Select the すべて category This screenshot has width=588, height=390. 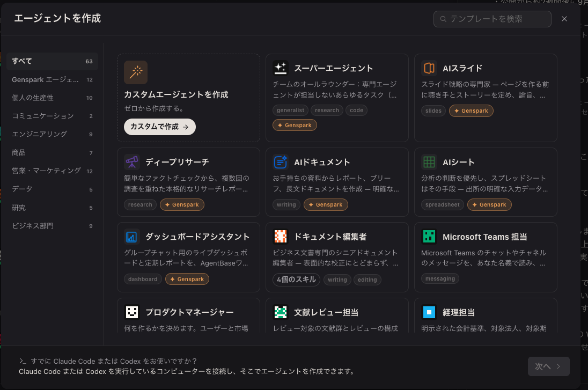[x=52, y=61]
